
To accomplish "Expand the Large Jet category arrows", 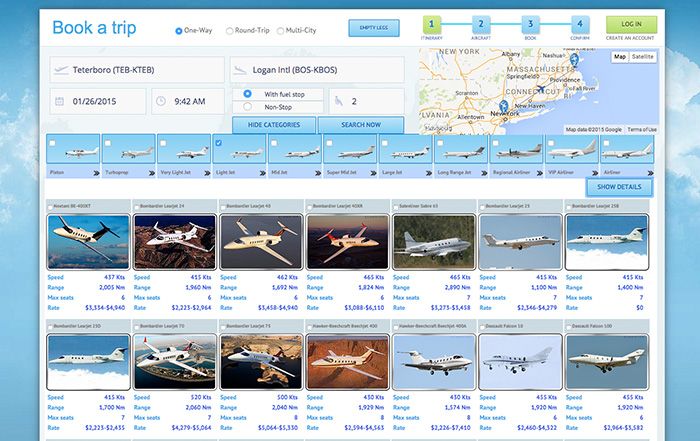I will [429, 173].
